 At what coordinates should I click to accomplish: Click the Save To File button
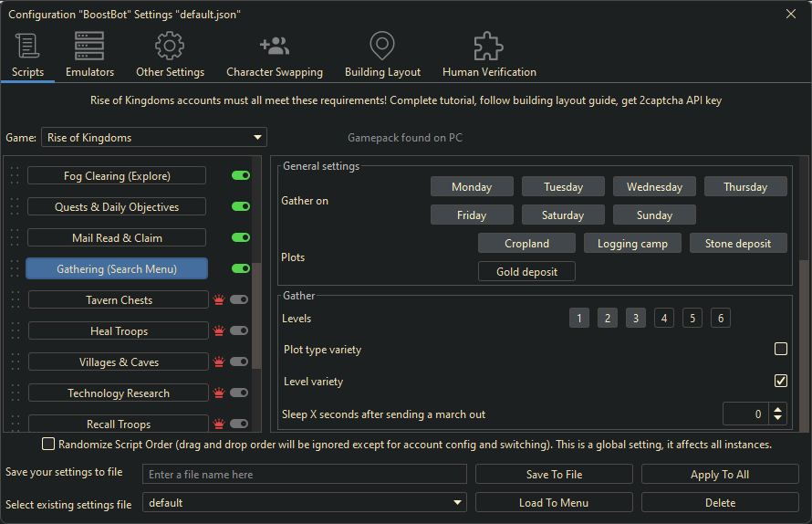click(554, 474)
